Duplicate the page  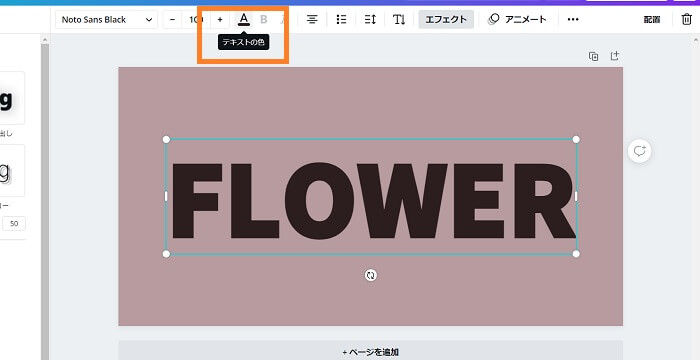tap(593, 56)
